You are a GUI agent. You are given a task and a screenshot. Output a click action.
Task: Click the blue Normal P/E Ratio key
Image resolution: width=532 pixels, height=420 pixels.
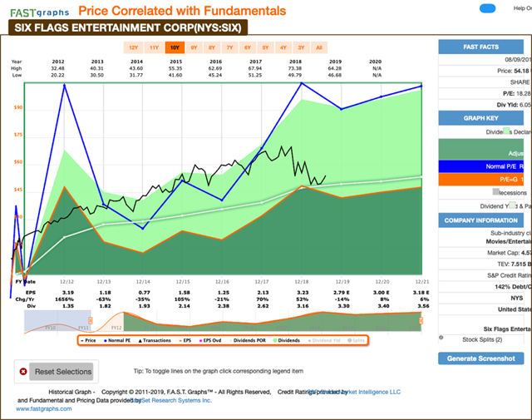coord(480,166)
